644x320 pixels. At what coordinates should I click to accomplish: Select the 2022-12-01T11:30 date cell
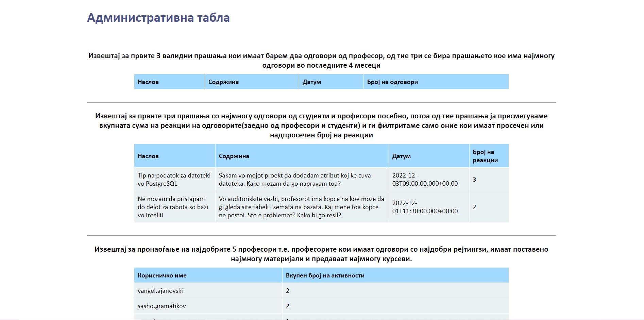click(425, 207)
